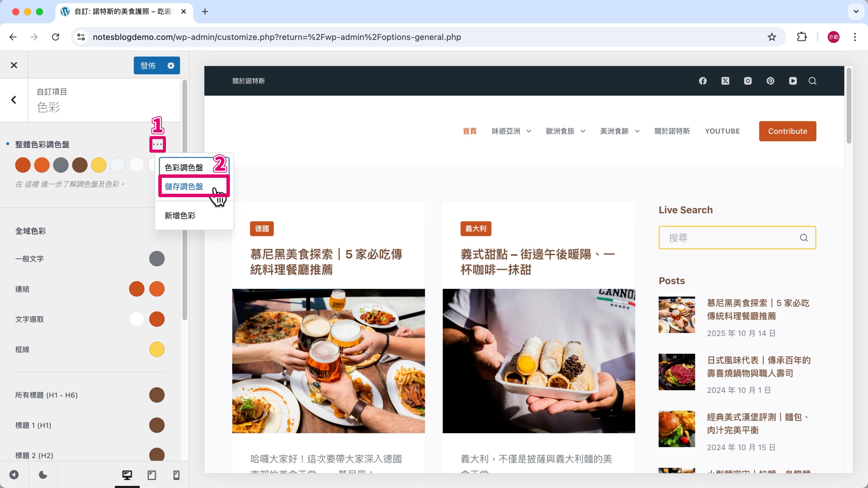The image size is (868, 488).
Task: Open the header search magnifier icon
Action: click(x=812, y=81)
